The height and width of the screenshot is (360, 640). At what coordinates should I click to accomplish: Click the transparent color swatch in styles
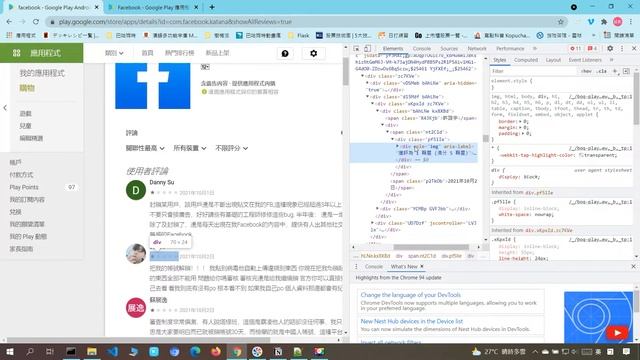(581, 155)
